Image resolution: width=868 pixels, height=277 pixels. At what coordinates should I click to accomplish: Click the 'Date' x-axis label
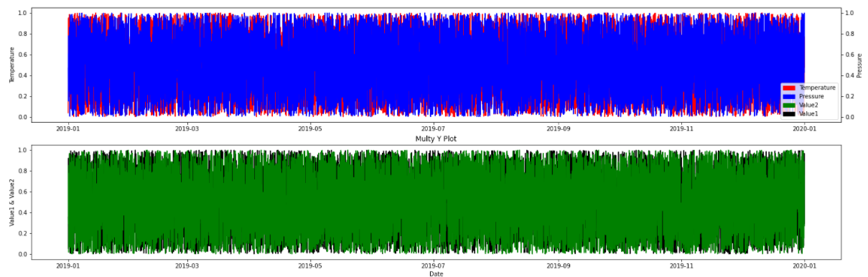[x=436, y=273]
